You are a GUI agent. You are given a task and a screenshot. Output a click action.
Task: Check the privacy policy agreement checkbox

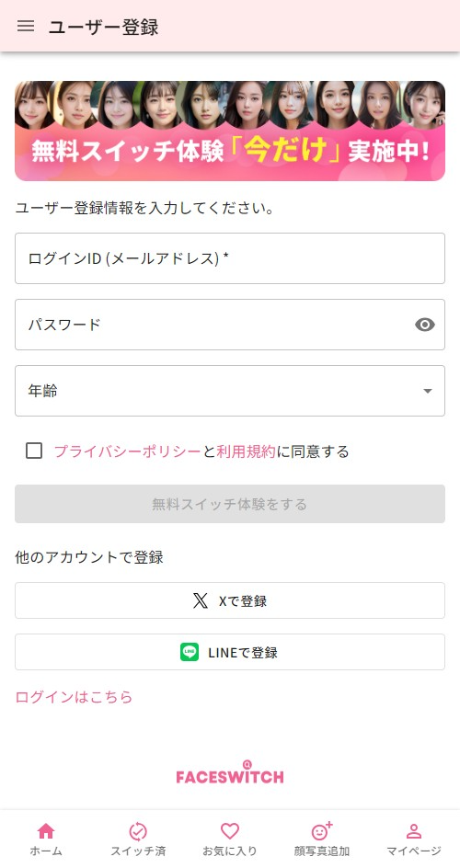tap(34, 451)
